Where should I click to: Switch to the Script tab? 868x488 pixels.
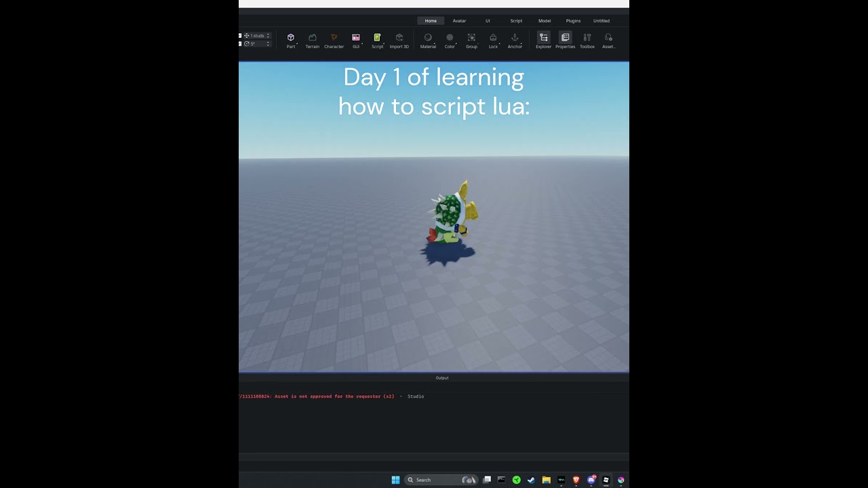point(516,21)
